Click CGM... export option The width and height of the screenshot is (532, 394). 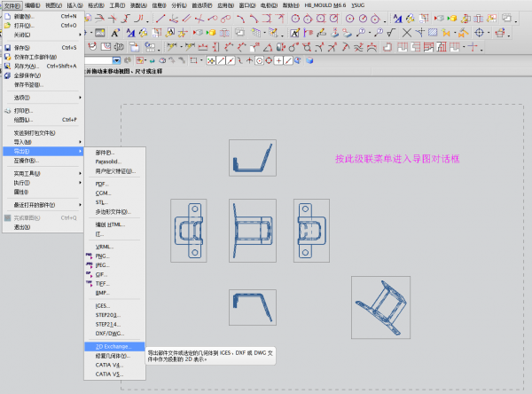pyautogui.click(x=114, y=193)
